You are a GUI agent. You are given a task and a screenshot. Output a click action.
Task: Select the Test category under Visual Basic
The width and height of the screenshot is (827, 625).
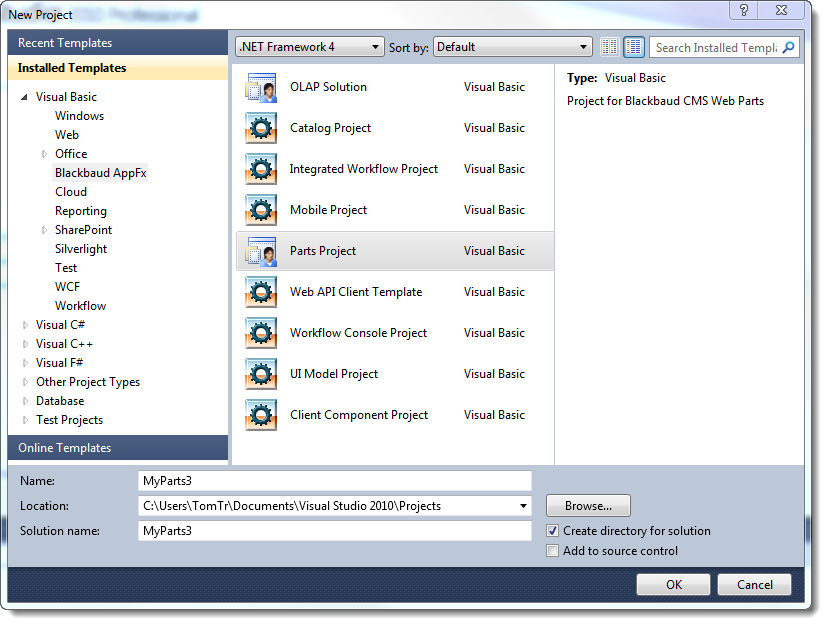point(66,268)
